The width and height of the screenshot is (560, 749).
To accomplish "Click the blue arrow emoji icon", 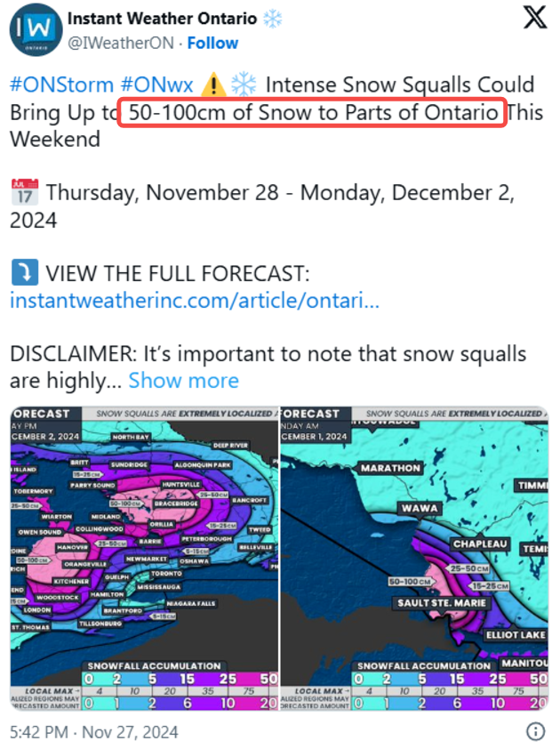I will [24, 272].
